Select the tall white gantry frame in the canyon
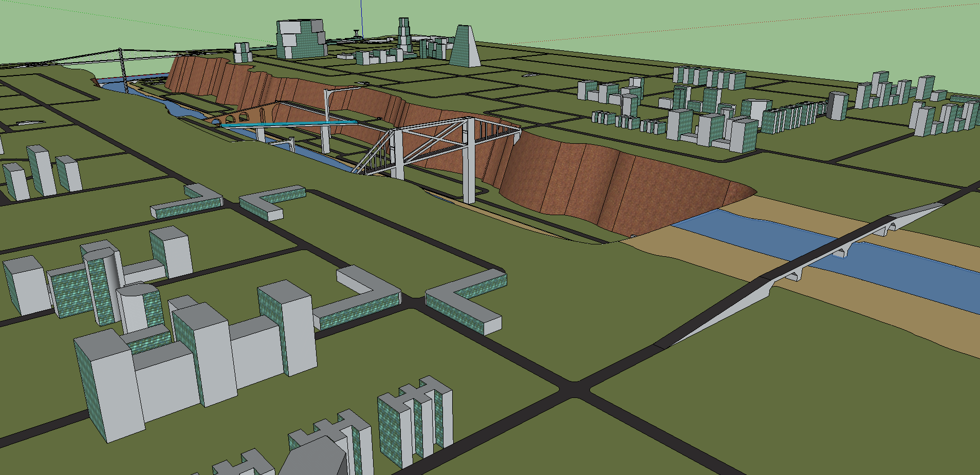 click(x=327, y=118)
